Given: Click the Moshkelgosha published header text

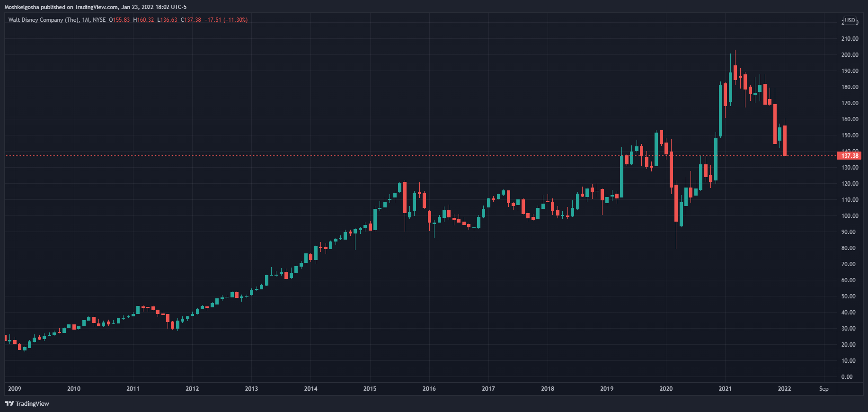Looking at the screenshot, I should tap(96, 7).
